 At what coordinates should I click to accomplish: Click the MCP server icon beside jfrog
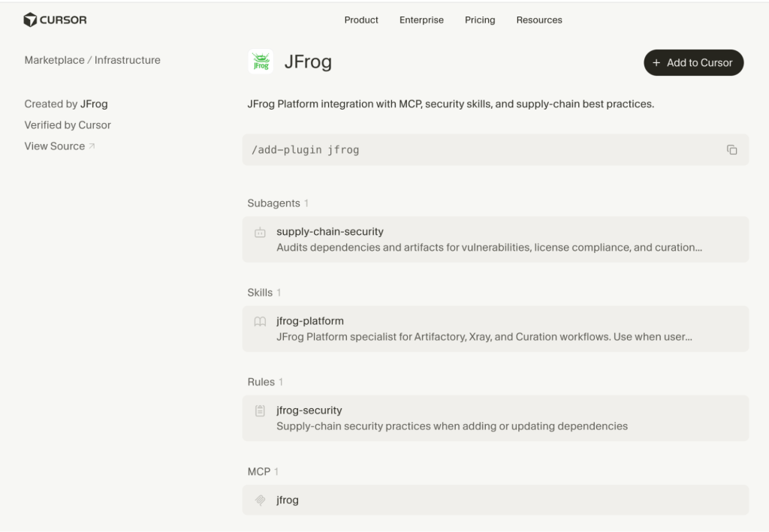click(x=261, y=500)
